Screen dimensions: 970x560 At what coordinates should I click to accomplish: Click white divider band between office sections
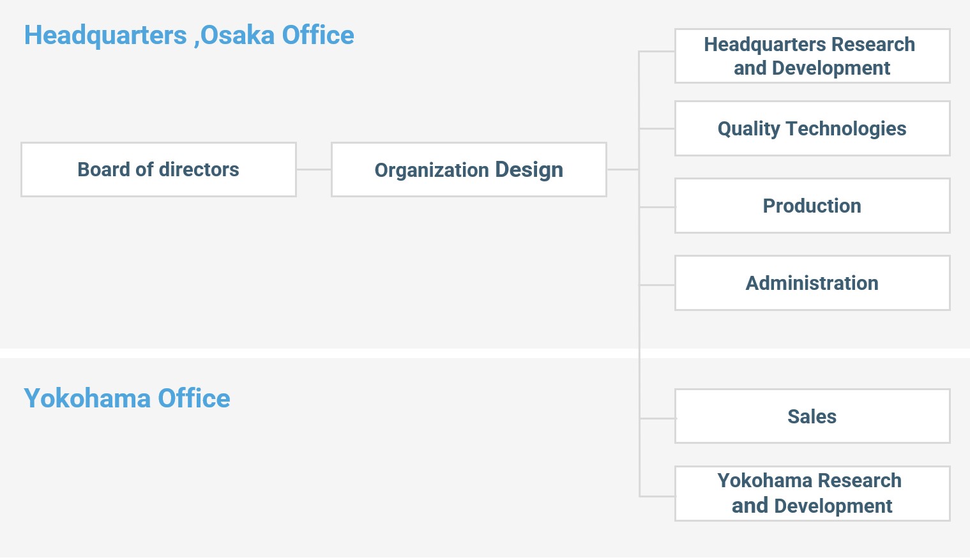tap(319, 353)
